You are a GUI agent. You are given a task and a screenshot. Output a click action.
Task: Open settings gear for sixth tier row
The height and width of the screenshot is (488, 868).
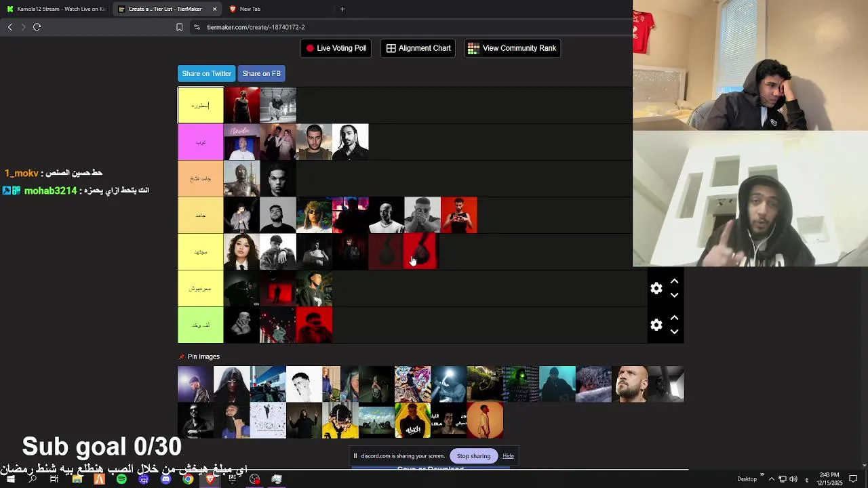click(x=656, y=289)
